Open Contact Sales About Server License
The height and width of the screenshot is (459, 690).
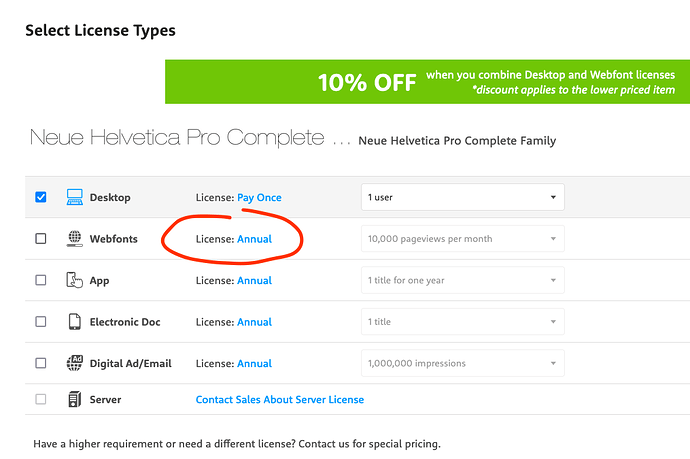[x=280, y=400]
